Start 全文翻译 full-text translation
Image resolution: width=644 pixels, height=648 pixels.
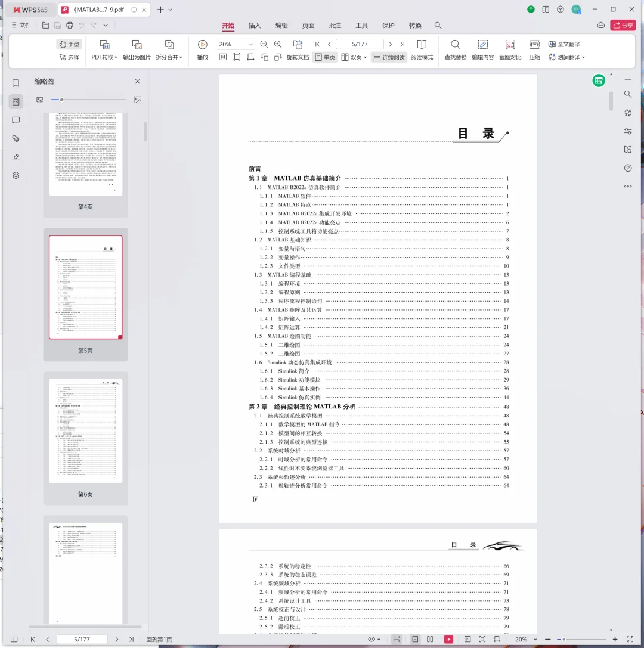[x=564, y=44]
